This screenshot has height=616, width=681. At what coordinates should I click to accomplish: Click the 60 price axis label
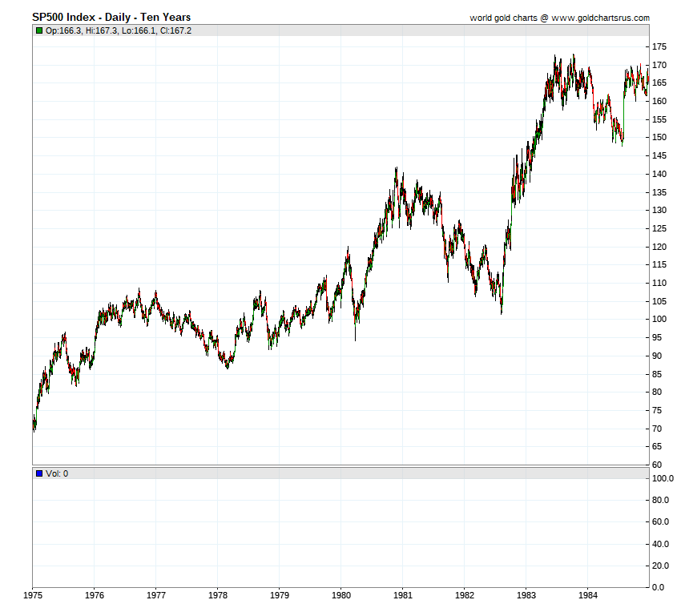click(x=657, y=465)
